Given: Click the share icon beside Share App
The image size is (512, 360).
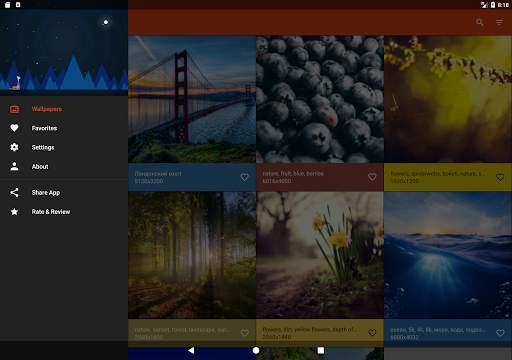Looking at the screenshot, I should tap(14, 192).
